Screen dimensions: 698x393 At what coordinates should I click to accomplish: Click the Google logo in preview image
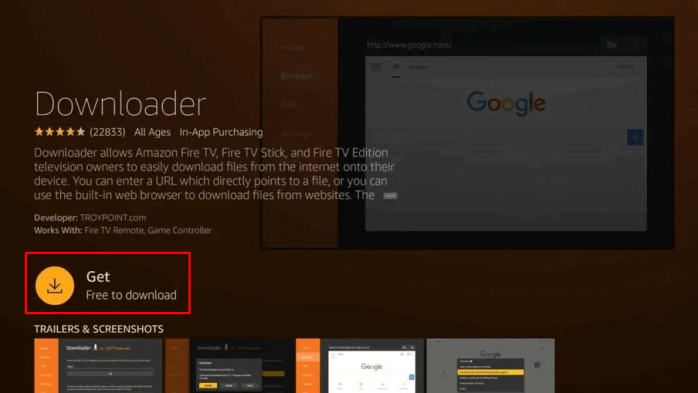click(x=506, y=104)
